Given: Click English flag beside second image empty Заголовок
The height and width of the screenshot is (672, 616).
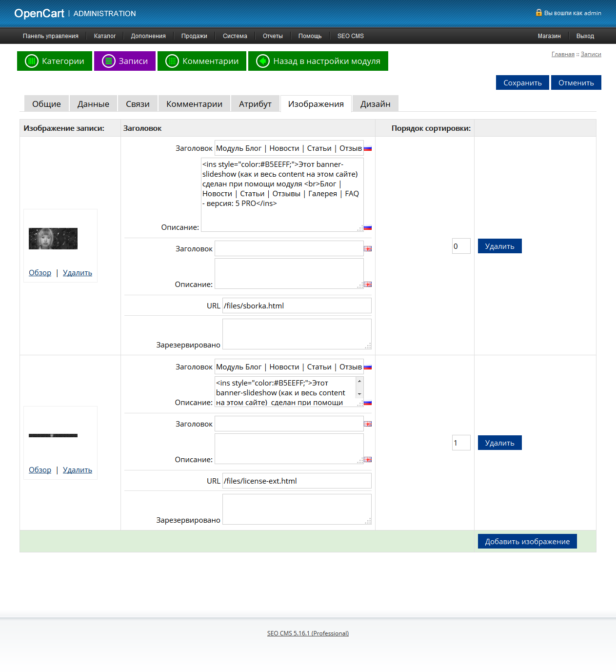Looking at the screenshot, I should (x=368, y=424).
